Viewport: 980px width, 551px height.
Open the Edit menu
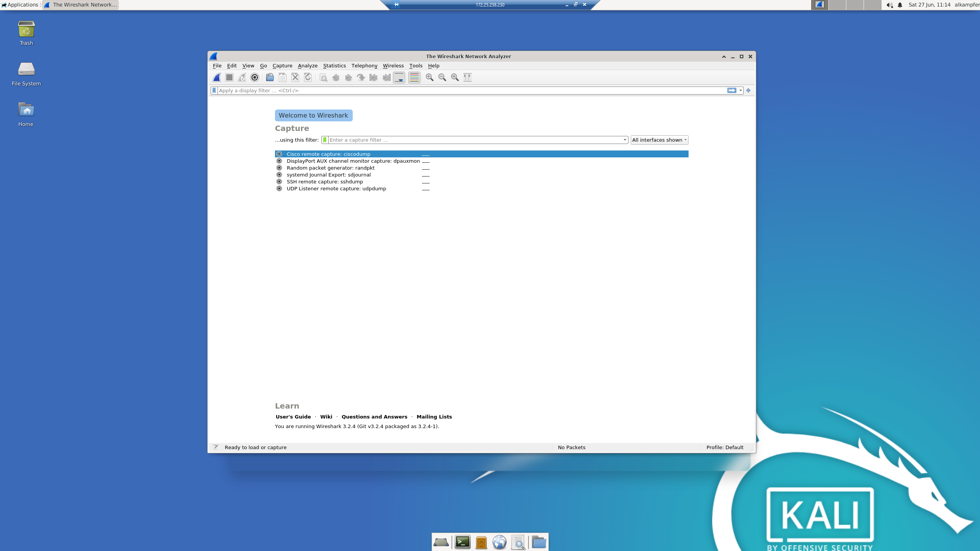click(x=232, y=66)
